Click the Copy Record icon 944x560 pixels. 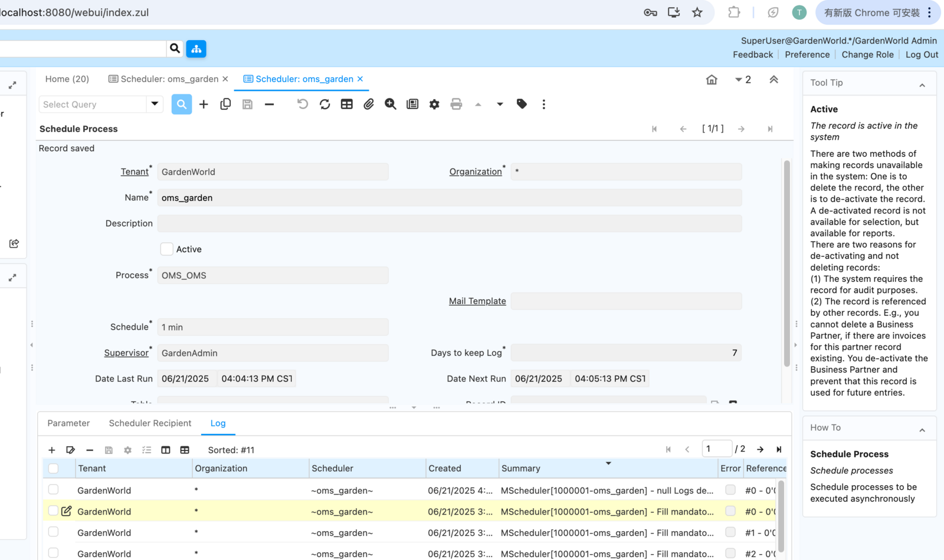225,104
